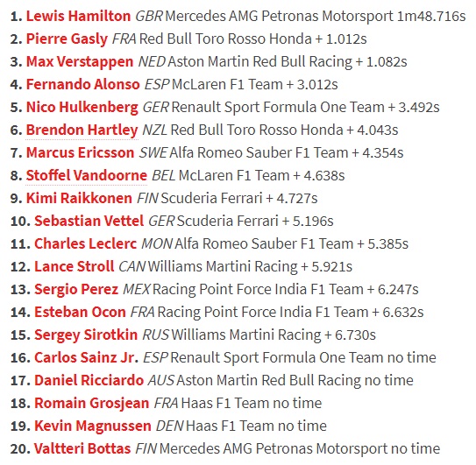Click Sergio Perez's name link
Screen dimensions: 476x465
(x=76, y=289)
